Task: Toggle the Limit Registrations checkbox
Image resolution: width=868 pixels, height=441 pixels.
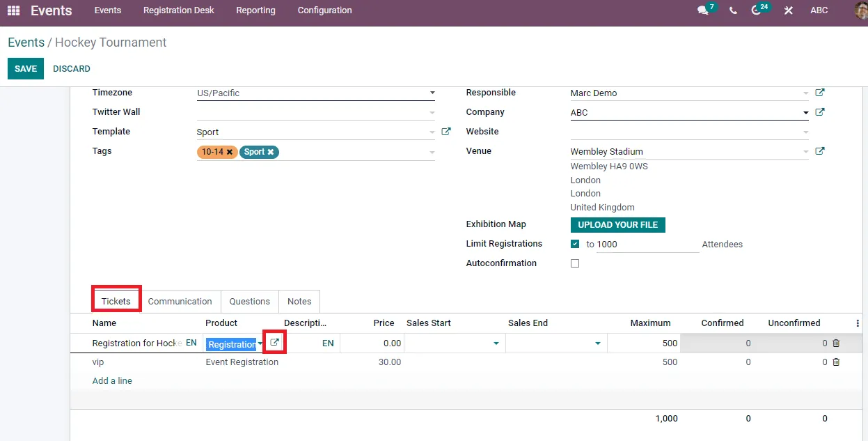Action: 575,244
